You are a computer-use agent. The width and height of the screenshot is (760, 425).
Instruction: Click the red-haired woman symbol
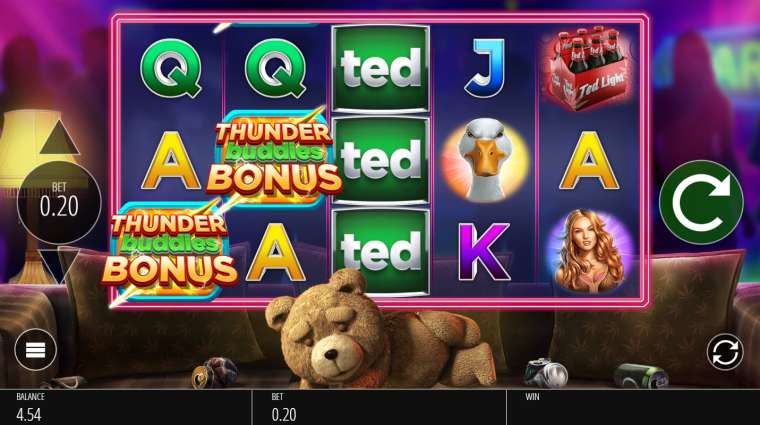588,251
